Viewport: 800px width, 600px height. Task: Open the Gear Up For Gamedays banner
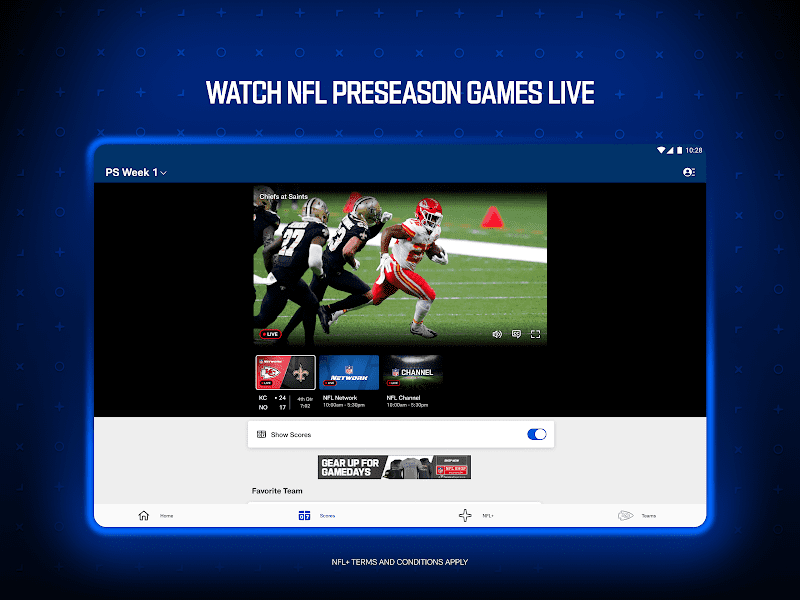(x=394, y=467)
